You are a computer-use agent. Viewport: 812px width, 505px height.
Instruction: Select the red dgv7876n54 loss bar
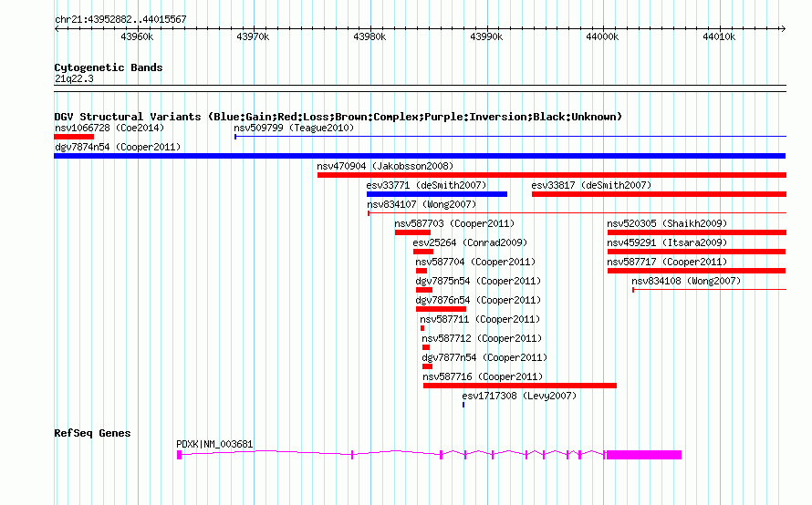pyautogui.click(x=442, y=309)
